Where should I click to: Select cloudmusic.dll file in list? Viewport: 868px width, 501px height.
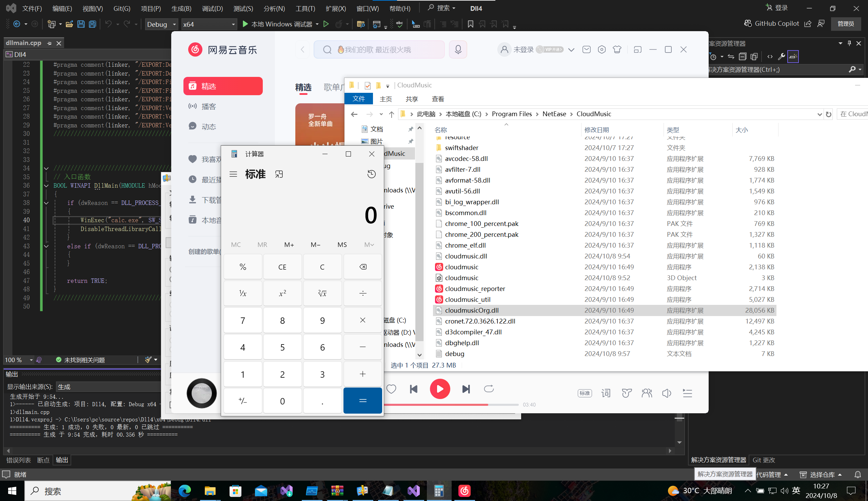(x=466, y=256)
